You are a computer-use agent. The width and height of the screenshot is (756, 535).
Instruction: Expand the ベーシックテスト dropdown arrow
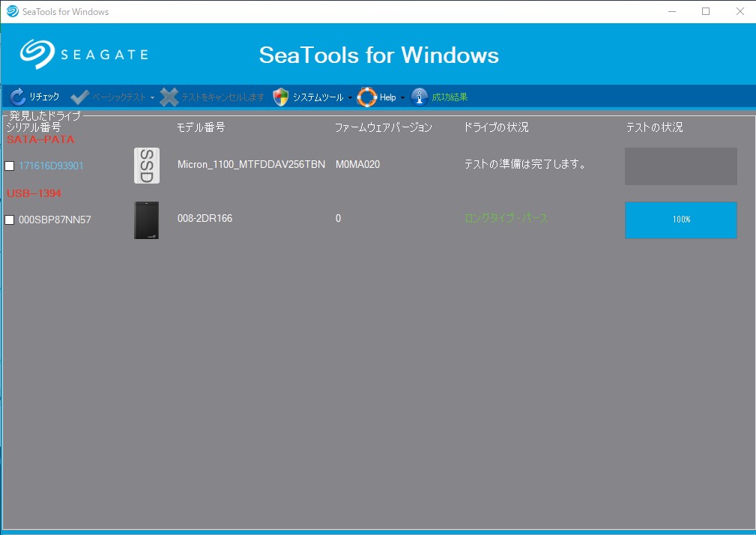[x=152, y=98]
